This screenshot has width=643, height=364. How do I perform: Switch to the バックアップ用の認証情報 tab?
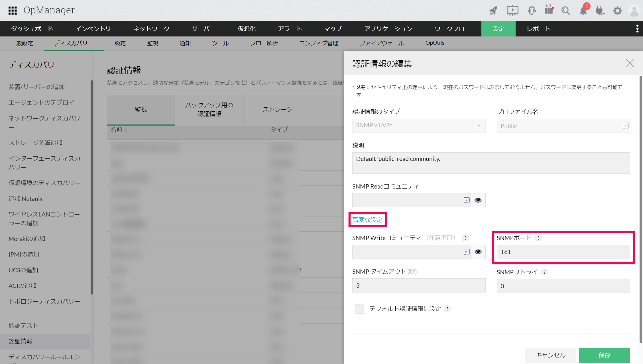tap(209, 110)
